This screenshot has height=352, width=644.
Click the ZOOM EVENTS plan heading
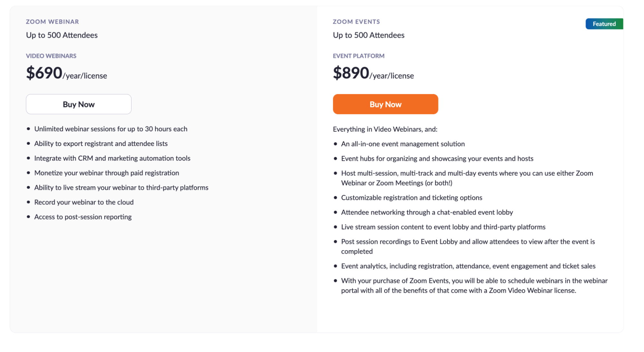pos(356,22)
